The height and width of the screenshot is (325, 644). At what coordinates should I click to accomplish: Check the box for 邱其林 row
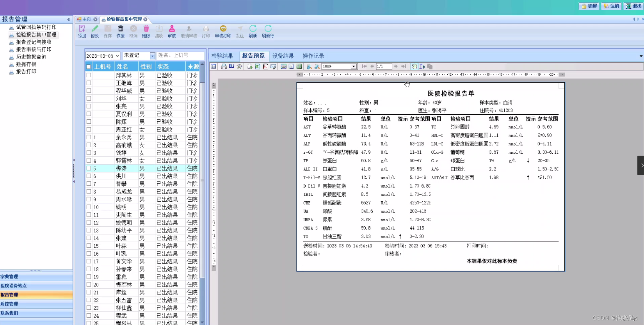pos(89,75)
